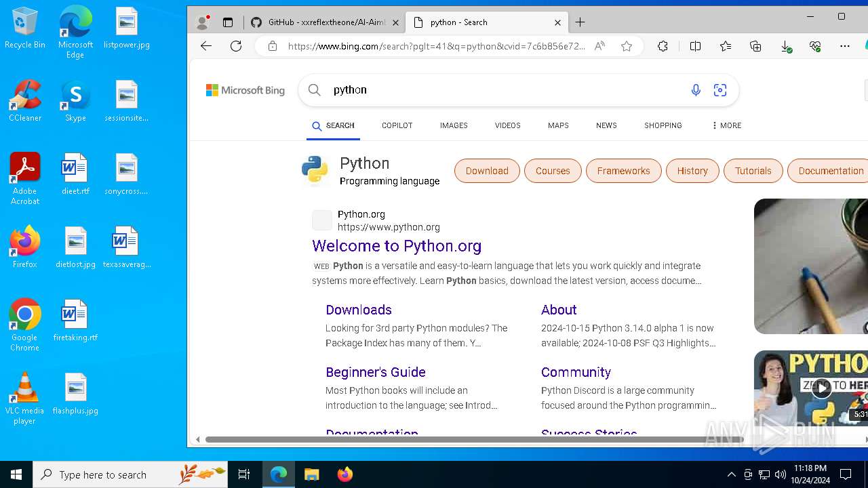Click the Documentation pill button
868x488 pixels.
(828, 171)
